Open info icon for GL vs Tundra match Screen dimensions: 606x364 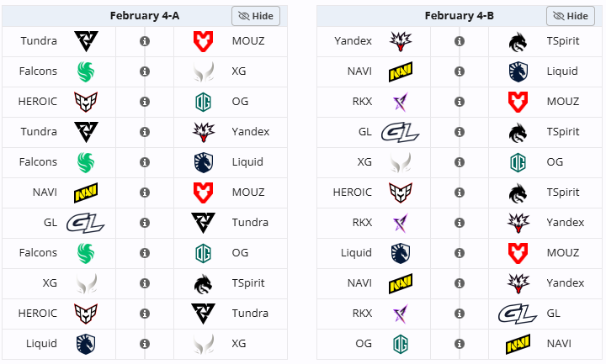(145, 223)
